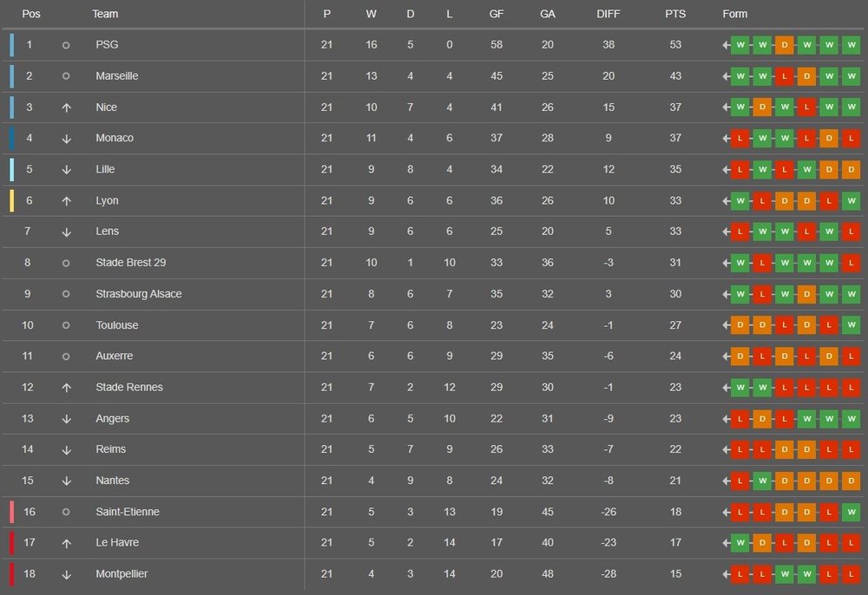Image resolution: width=868 pixels, height=595 pixels.
Task: Click the pink bar beside Saint-Etienne's position
Action: pyautogui.click(x=11, y=512)
